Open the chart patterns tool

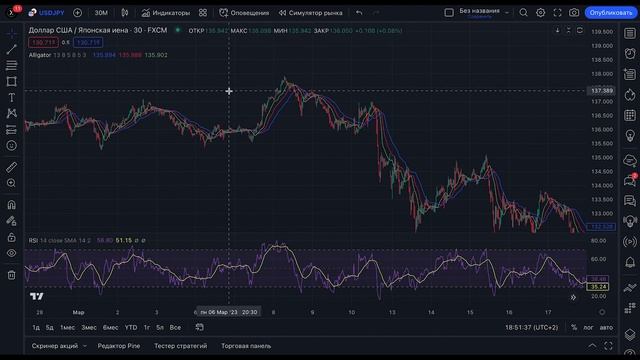[11, 113]
